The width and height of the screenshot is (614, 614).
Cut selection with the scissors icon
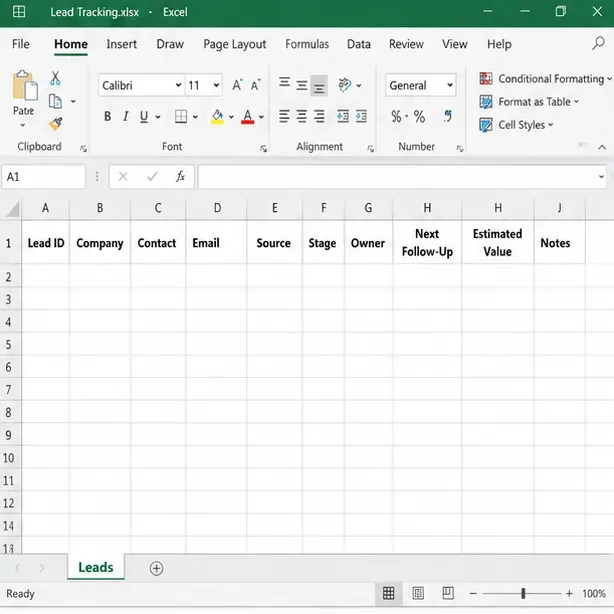pos(55,78)
